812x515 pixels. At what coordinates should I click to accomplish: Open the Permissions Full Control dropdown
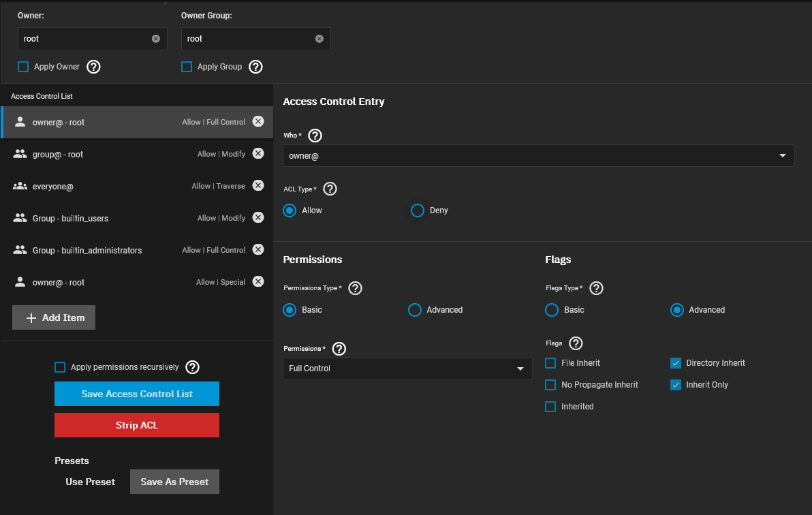click(x=407, y=369)
